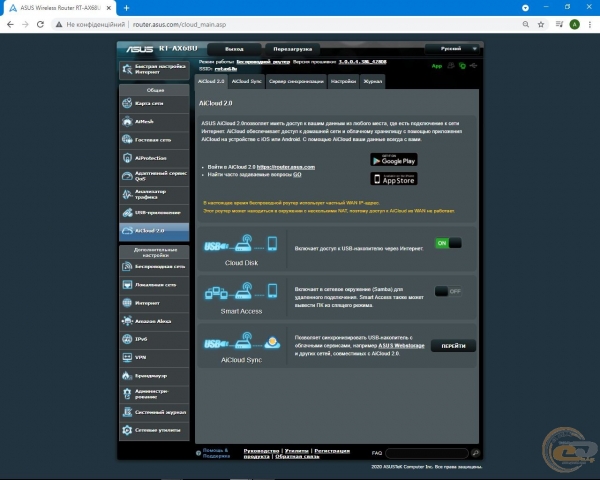Open Системный журнал system log
Screen dimensions: 600x480
click(154, 412)
